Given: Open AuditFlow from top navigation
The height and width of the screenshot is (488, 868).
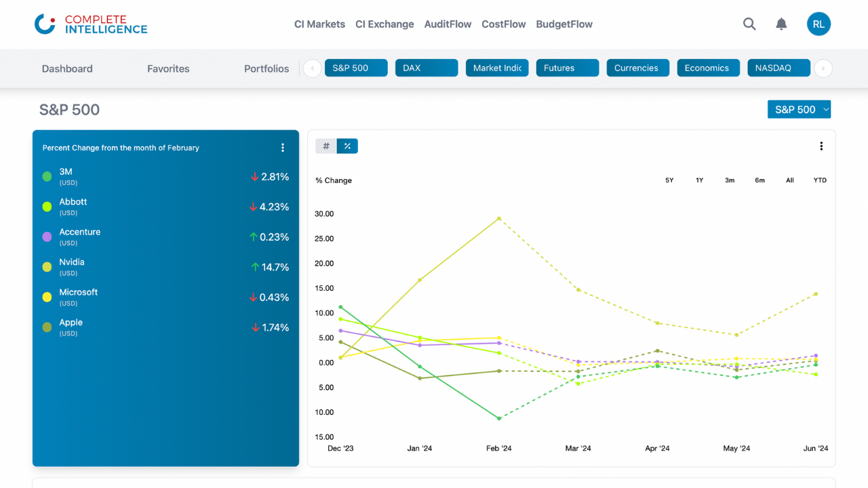Looking at the screenshot, I should point(448,24).
